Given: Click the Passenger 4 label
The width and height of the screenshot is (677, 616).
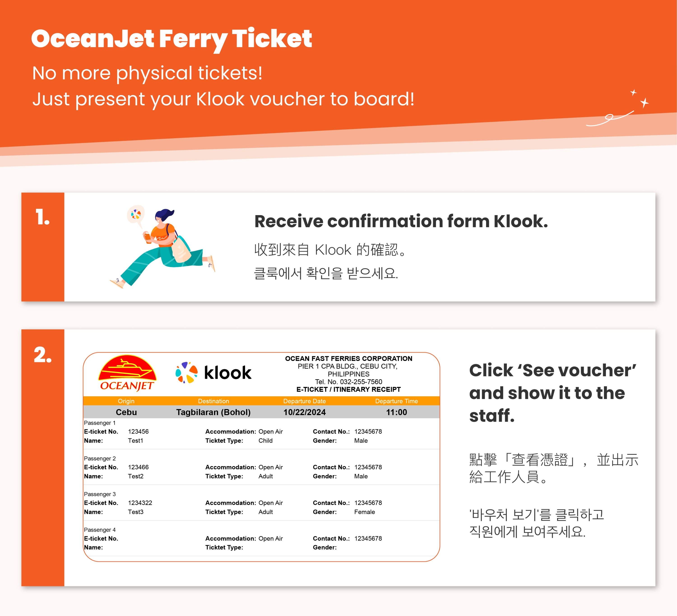Looking at the screenshot, I should 100,530.
